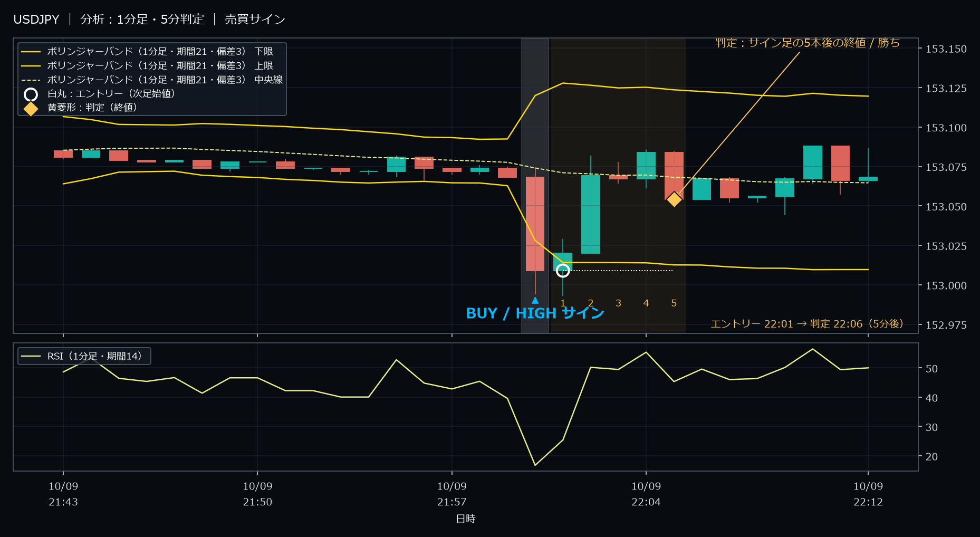Image resolution: width=980 pixels, height=537 pixels.
Task: Click the USDJPY title text
Action: pos(36,20)
